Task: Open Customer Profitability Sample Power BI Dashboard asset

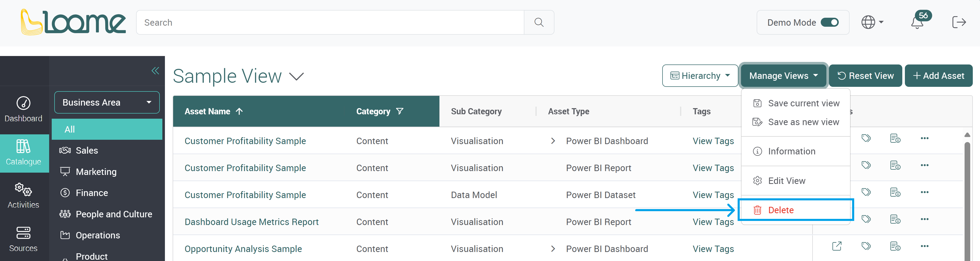Action: (245, 141)
